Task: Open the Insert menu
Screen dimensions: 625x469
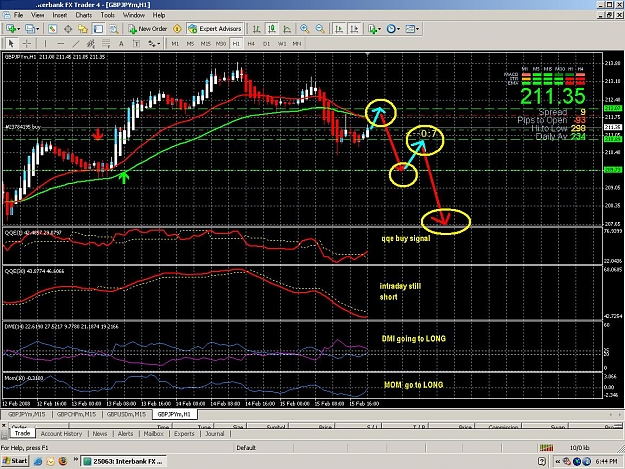Action: click(x=60, y=15)
